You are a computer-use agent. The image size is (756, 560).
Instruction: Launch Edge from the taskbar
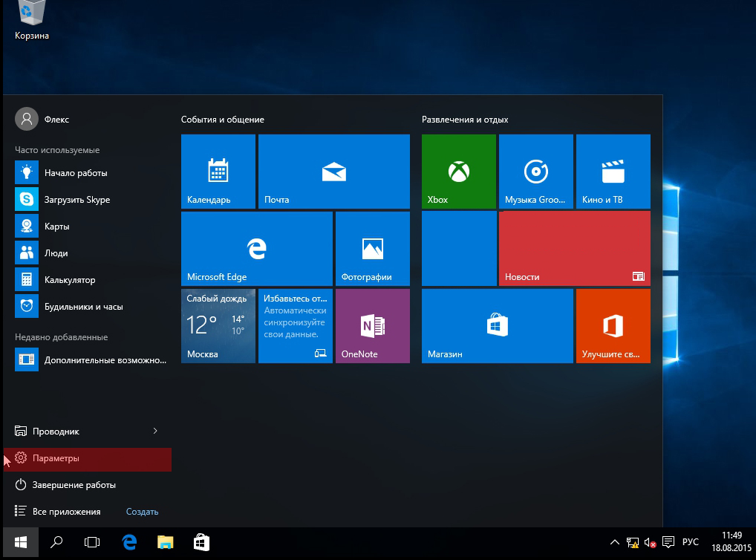(129, 543)
